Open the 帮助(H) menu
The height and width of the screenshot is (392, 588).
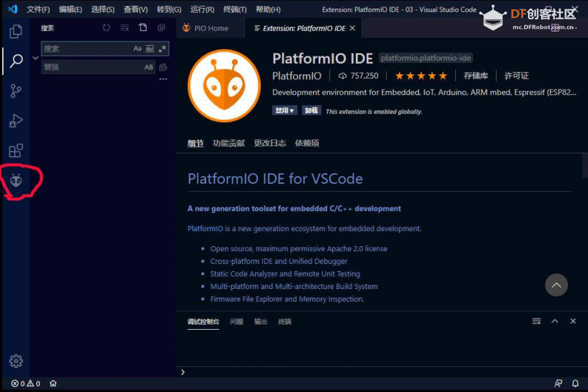click(x=268, y=9)
